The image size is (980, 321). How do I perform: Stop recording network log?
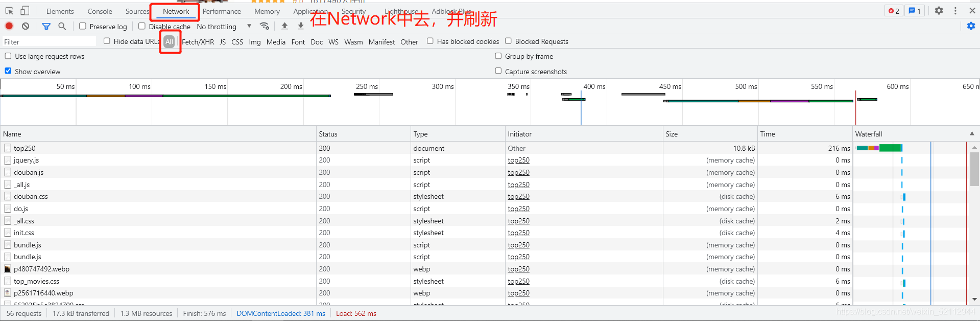(x=9, y=26)
